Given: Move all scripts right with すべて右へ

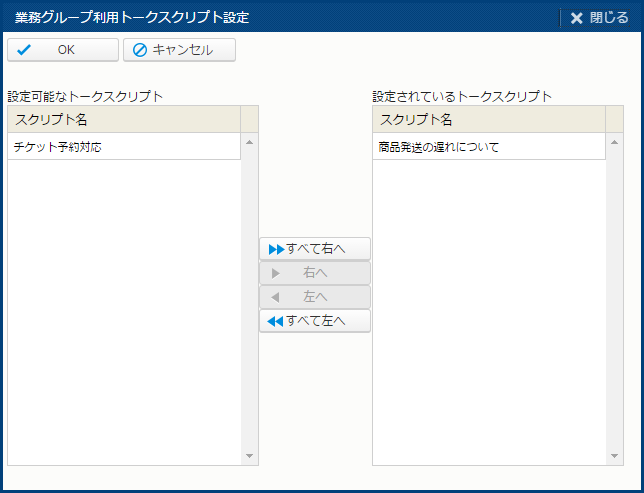Looking at the screenshot, I should pos(315,249).
